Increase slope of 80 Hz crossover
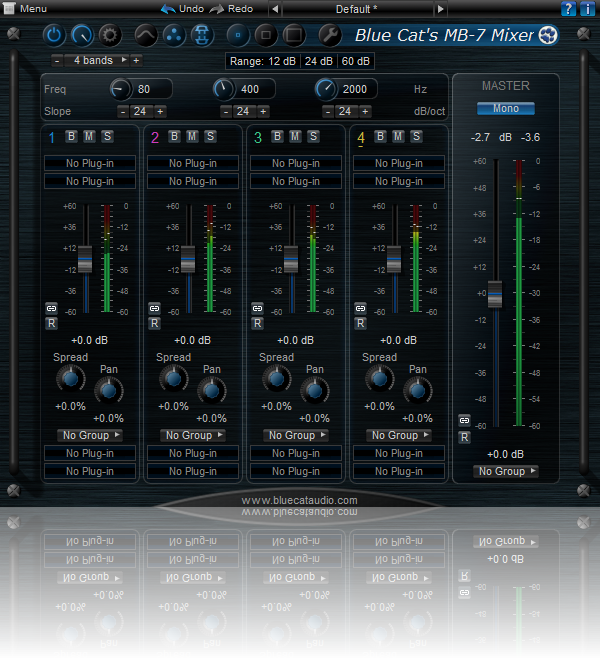The width and height of the screenshot is (600, 659). [160, 111]
